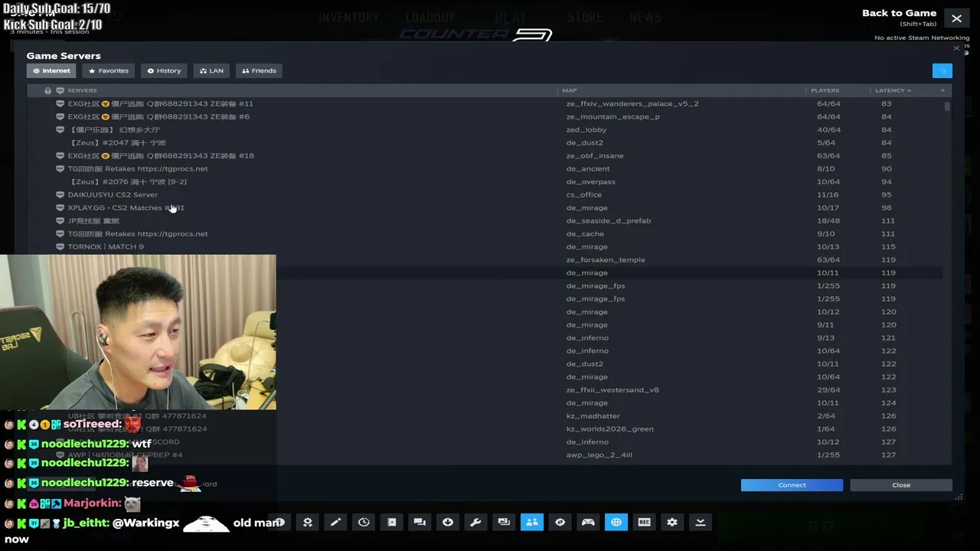Click the server list vertical scrollbar
The width and height of the screenshot is (980, 551).
coord(947,106)
